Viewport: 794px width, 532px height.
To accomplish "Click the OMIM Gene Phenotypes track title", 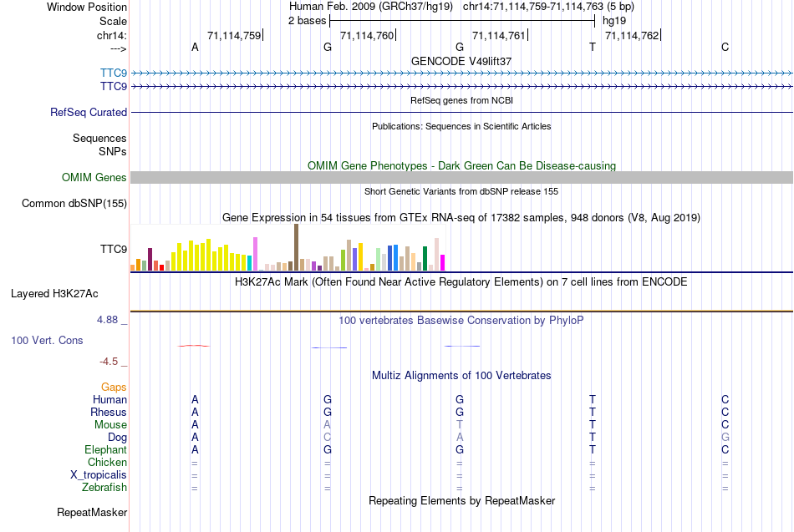I will click(x=461, y=165).
